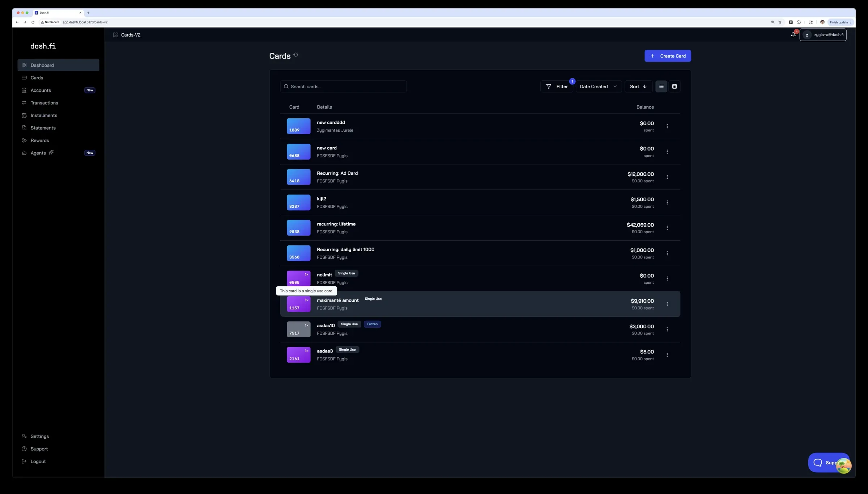Viewport: 868px width, 494px height.
Task: Open the Filter options
Action: (557, 86)
